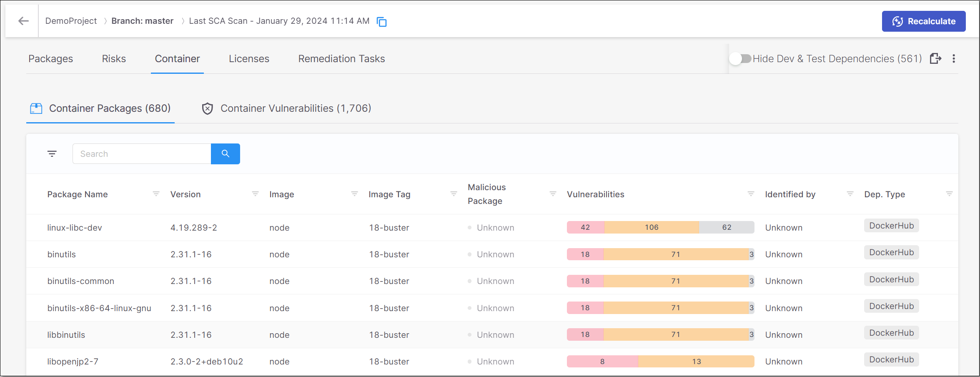Click version 4.19.289-2 cell

[194, 228]
